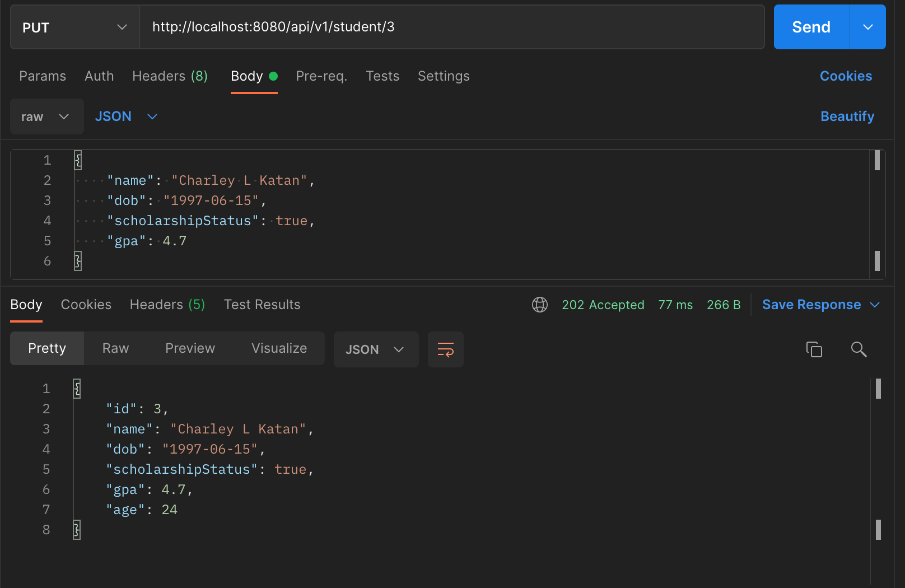Image resolution: width=905 pixels, height=588 pixels.
Task: Open the JSON language dropdown above the editor
Action: (125, 116)
